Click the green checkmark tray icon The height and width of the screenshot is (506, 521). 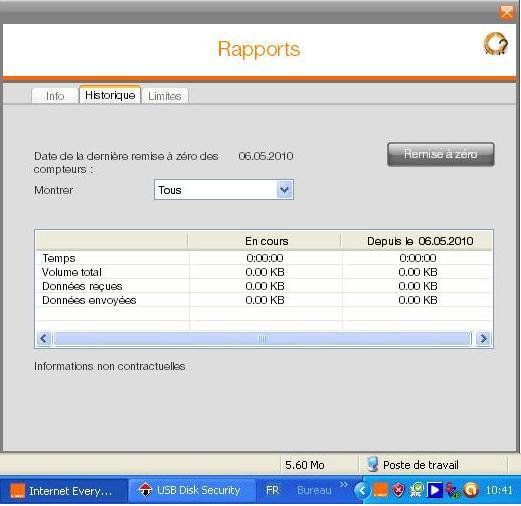coord(416,490)
